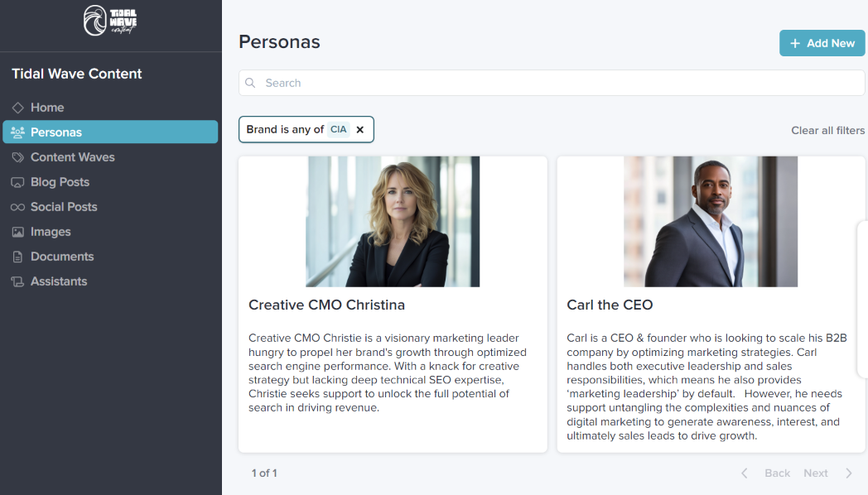Click the search magnifier icon
868x495 pixels.
pyautogui.click(x=251, y=83)
